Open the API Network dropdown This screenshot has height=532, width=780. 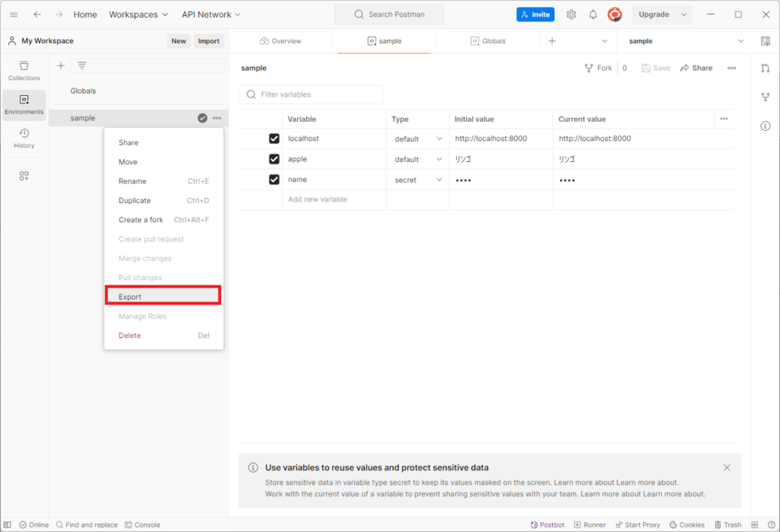[x=211, y=14]
